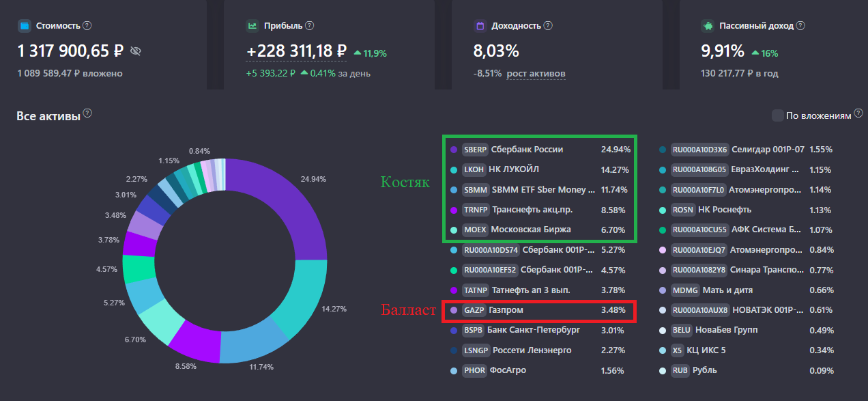Click the RU000A10DS74 Сбербанк bond ticker

(490, 250)
